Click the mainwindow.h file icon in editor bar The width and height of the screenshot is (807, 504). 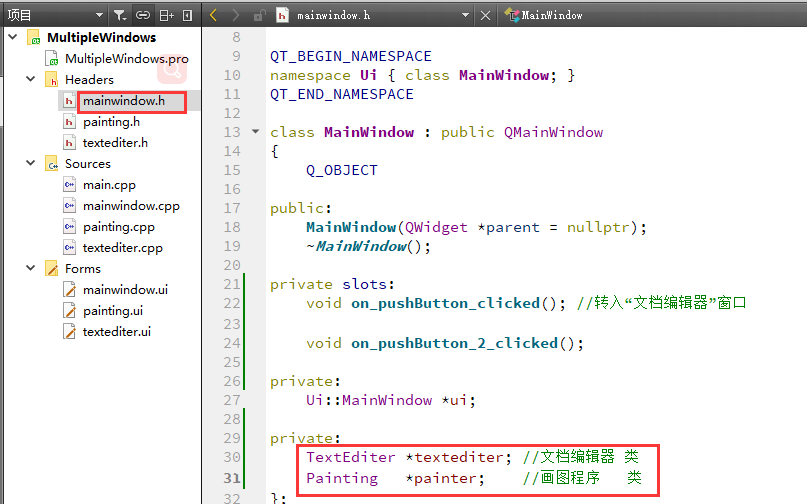(282, 15)
